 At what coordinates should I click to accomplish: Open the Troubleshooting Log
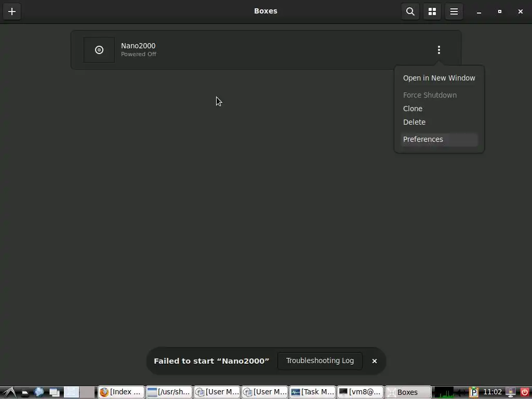pos(320,361)
